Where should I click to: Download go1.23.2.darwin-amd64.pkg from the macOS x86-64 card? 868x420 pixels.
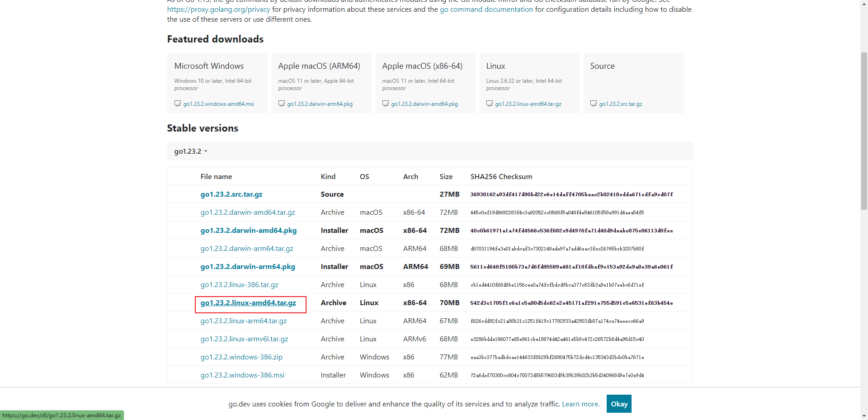(425, 104)
